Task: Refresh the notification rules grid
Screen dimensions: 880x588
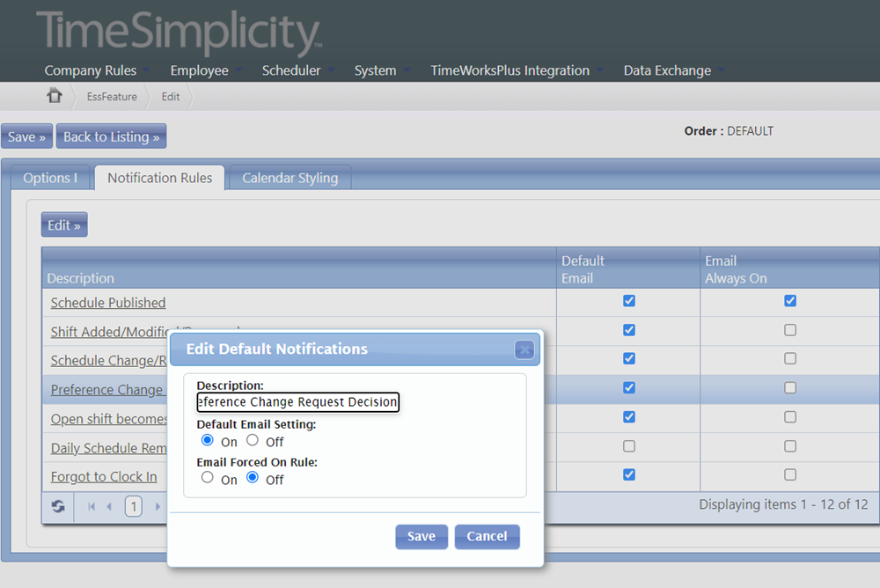Action: click(x=56, y=506)
